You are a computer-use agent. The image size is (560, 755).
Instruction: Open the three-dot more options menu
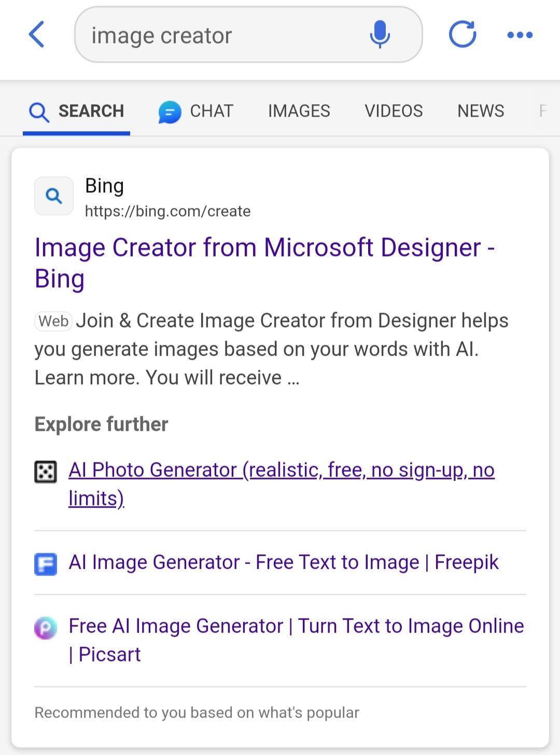520,35
